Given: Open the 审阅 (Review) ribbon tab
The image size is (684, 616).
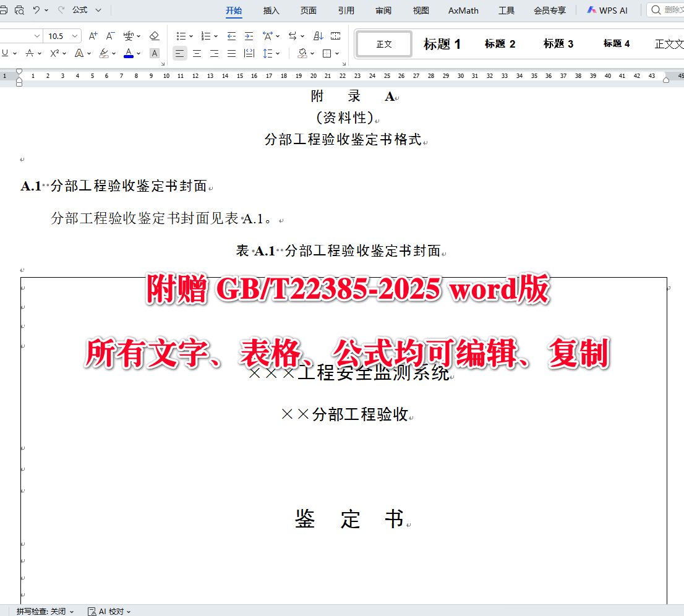Looking at the screenshot, I should click(x=383, y=10).
